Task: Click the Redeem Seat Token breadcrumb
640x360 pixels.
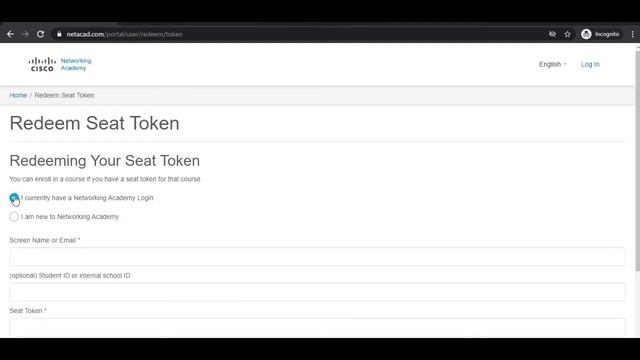Action: pyautogui.click(x=64, y=95)
